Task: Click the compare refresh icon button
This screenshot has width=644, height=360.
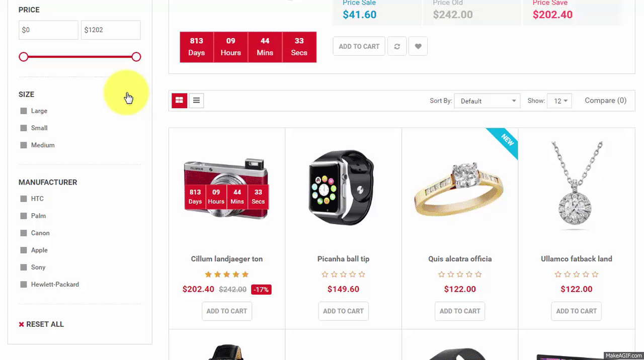Action: click(x=397, y=46)
